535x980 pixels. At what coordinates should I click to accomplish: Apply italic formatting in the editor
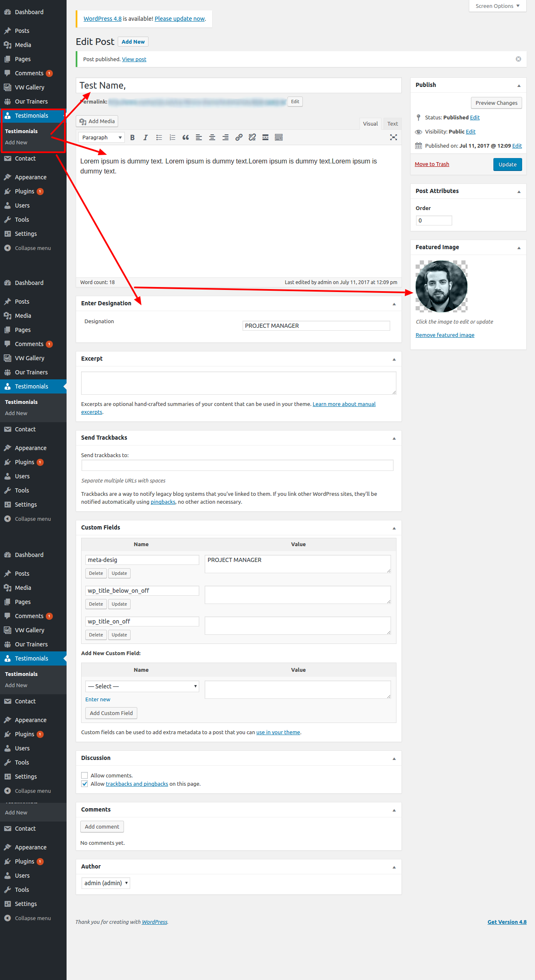click(146, 138)
